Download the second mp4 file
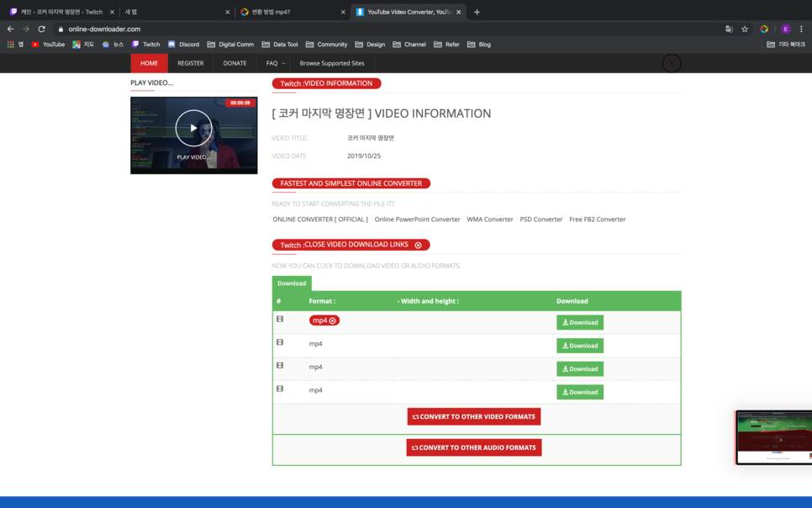 point(580,346)
